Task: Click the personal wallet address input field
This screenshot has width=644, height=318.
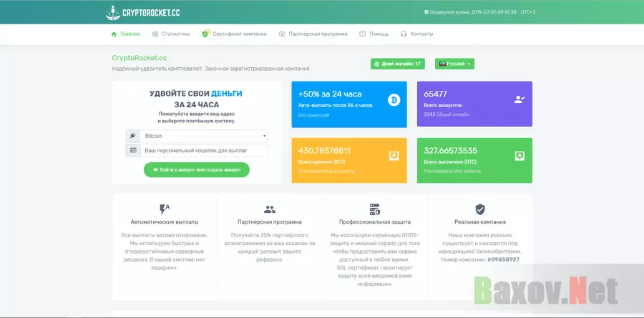Action: click(x=204, y=151)
